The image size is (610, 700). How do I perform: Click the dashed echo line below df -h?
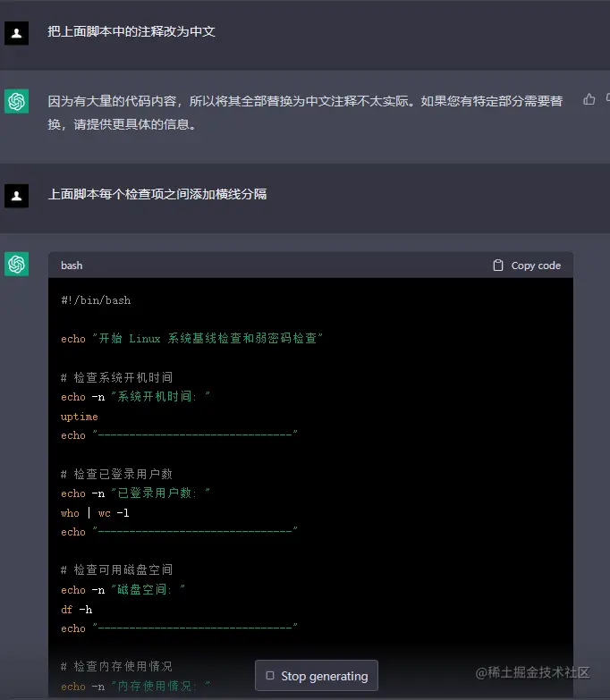(179, 628)
